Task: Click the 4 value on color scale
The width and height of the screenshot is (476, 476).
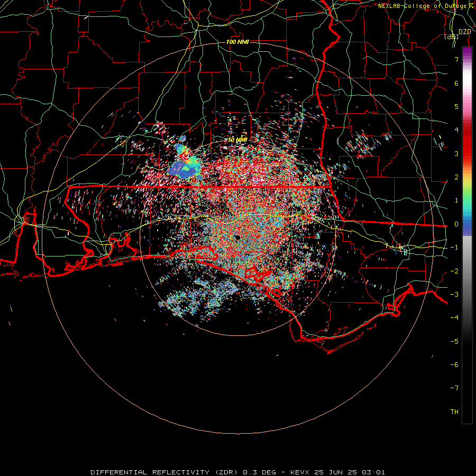Action: coord(456,130)
